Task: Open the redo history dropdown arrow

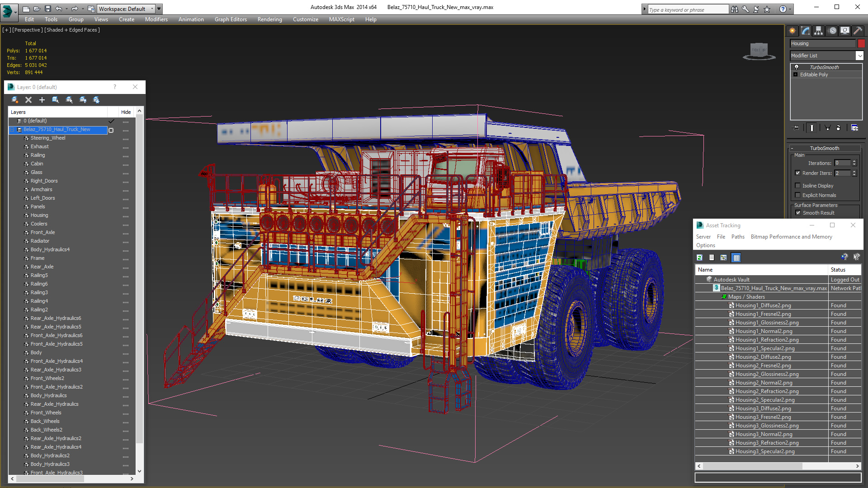Action: tap(82, 9)
